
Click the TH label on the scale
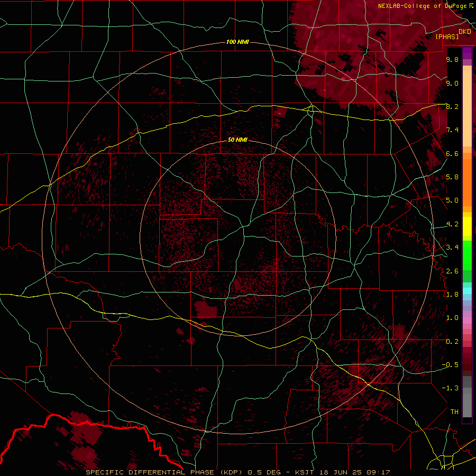point(454,412)
